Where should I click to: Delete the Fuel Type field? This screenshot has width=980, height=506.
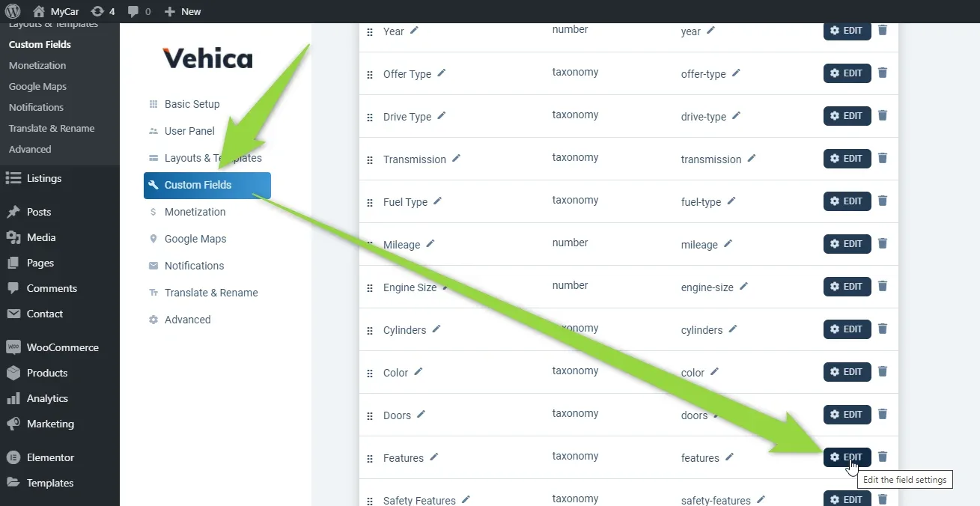point(883,201)
